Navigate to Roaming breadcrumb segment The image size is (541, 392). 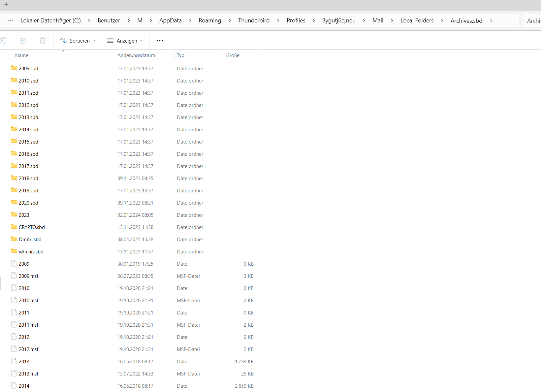[x=210, y=20]
